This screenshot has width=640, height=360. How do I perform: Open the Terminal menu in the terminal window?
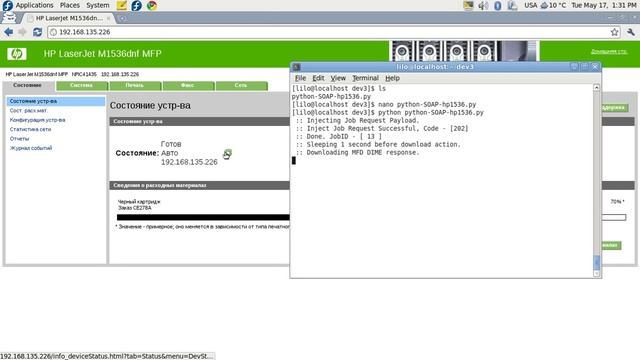(365, 78)
